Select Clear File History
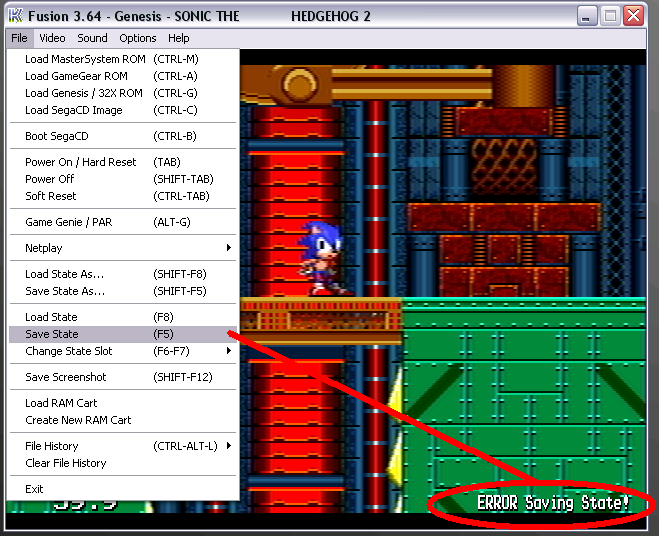The height and width of the screenshot is (536, 659). (123, 463)
